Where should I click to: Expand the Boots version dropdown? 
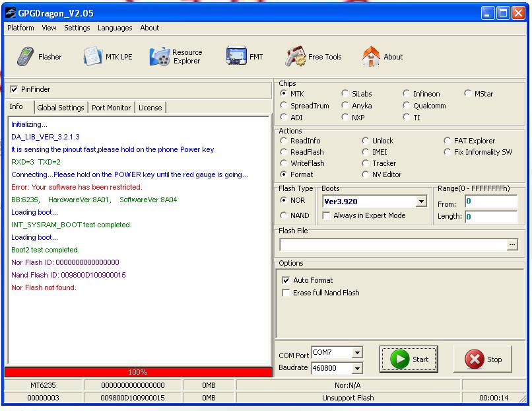tap(421, 202)
